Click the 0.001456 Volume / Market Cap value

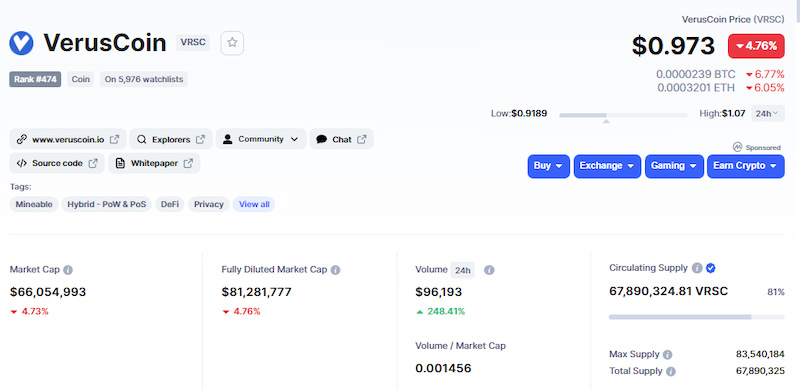point(443,368)
